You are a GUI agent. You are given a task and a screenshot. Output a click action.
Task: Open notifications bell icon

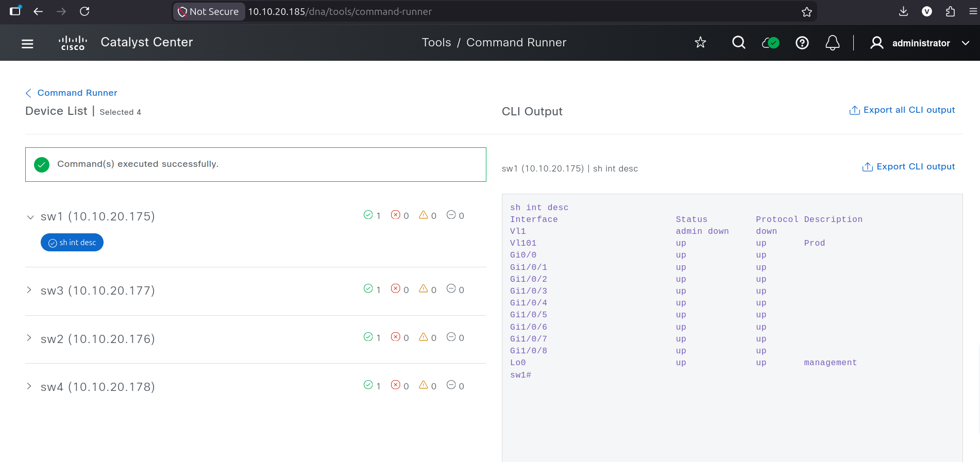[x=832, y=43]
